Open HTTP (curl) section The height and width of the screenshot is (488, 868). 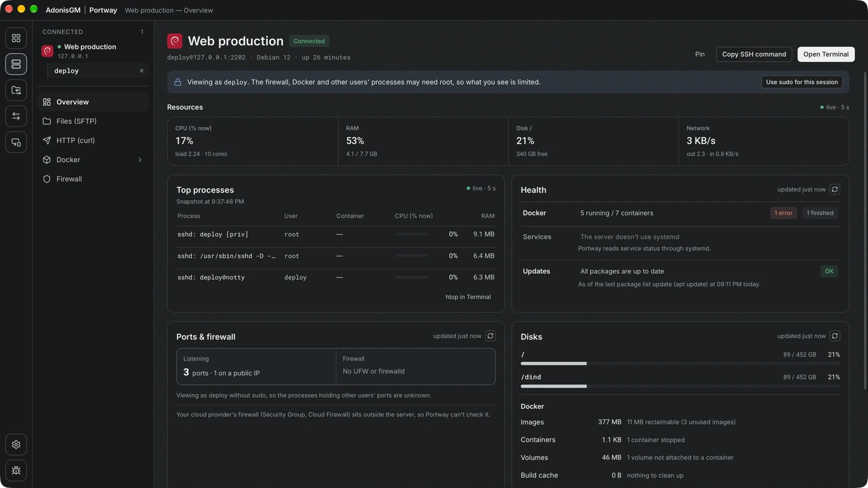[x=93, y=140]
